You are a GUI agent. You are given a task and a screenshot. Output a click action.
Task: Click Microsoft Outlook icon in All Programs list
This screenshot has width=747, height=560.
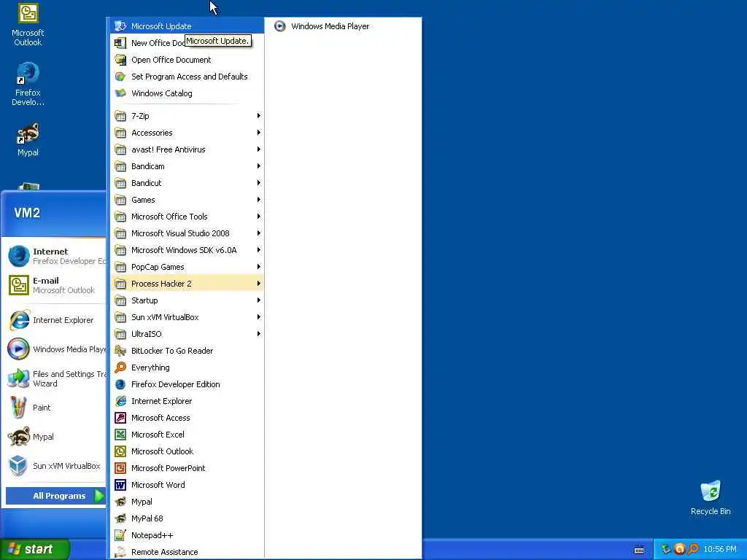click(x=120, y=451)
